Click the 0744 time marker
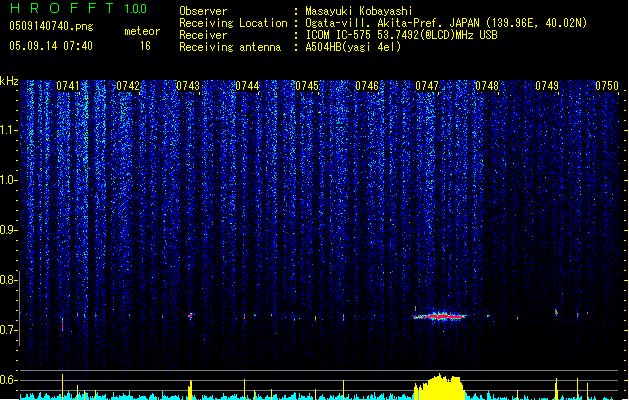This screenshot has height=400, width=629. [247, 86]
